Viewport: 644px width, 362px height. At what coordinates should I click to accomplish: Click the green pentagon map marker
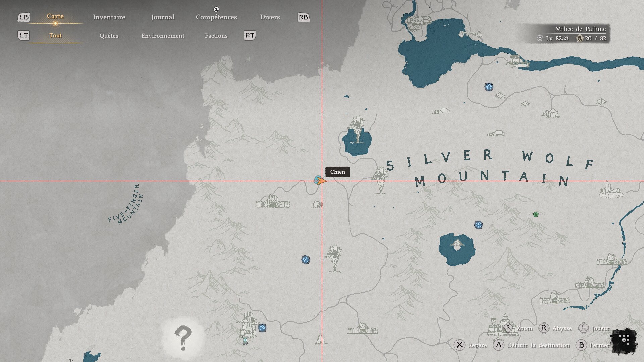[x=536, y=214]
